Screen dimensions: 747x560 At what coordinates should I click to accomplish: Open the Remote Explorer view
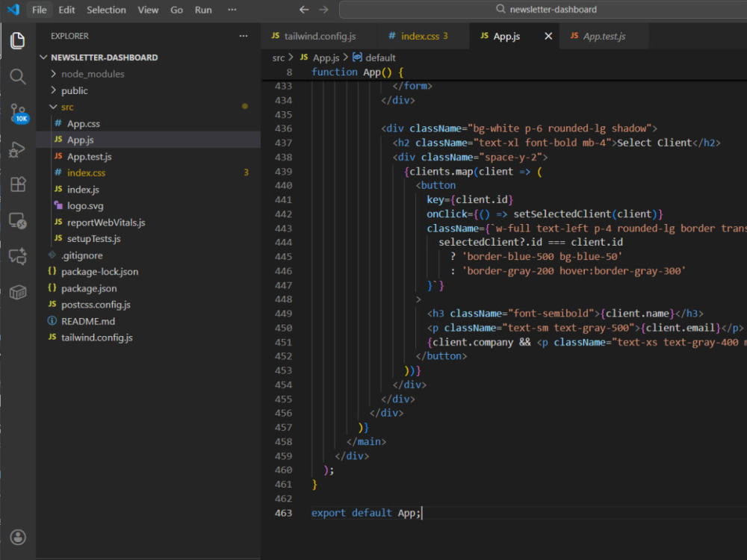tap(18, 220)
